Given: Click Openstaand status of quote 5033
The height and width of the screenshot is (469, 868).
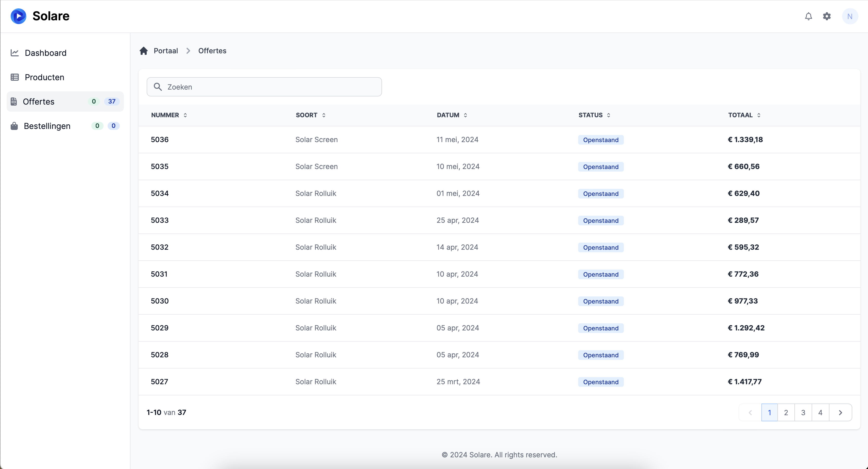Looking at the screenshot, I should (x=601, y=221).
